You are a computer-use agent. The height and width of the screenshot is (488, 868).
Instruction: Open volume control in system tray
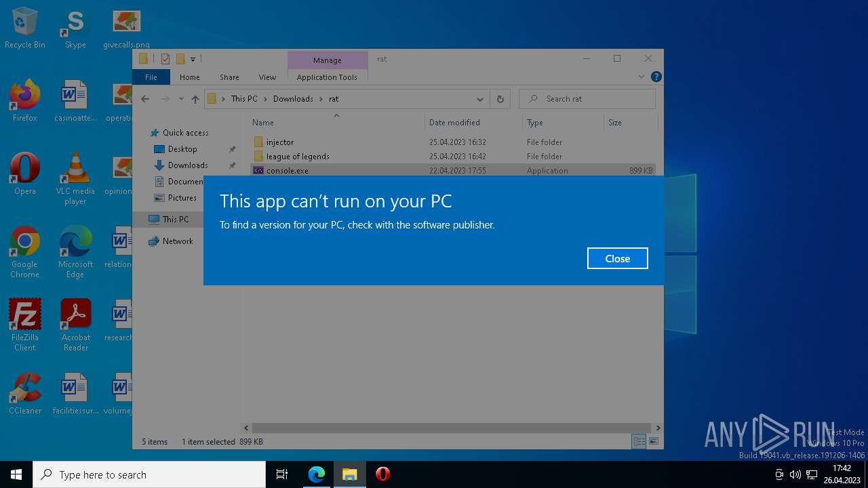click(795, 474)
